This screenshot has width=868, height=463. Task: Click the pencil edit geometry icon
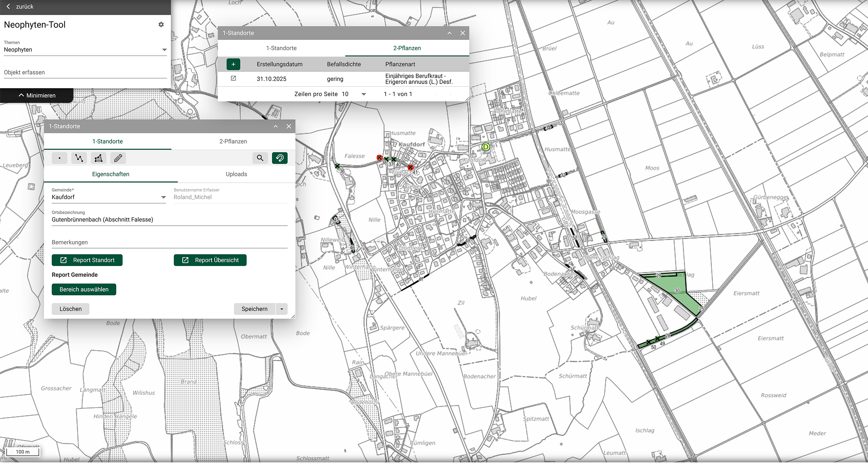click(118, 158)
